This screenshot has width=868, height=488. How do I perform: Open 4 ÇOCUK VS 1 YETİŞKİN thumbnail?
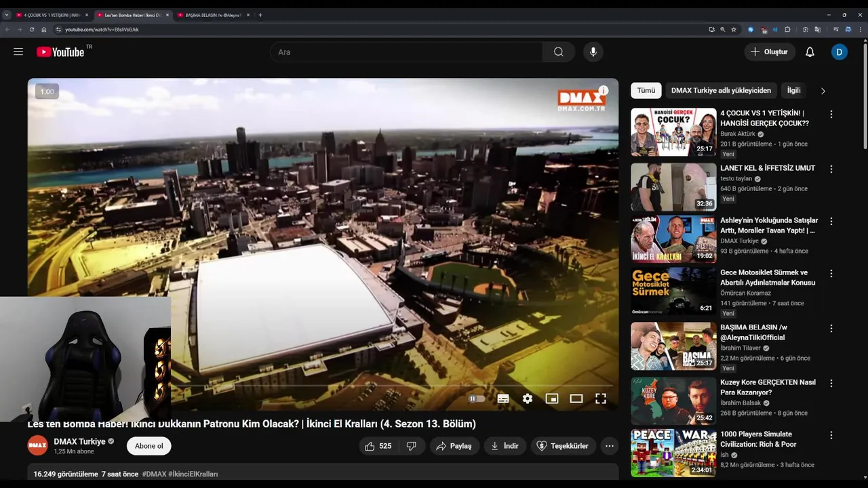673,132
